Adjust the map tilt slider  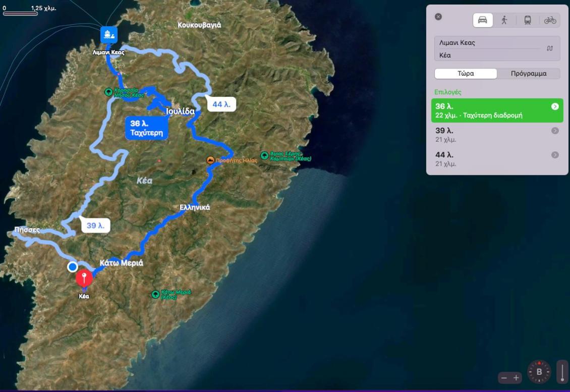(562, 372)
